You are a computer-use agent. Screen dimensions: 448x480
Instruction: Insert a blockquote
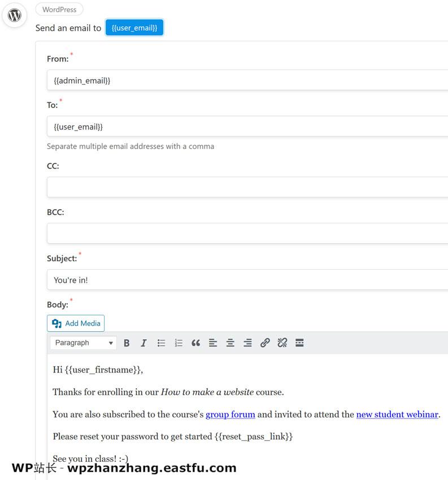click(x=196, y=343)
